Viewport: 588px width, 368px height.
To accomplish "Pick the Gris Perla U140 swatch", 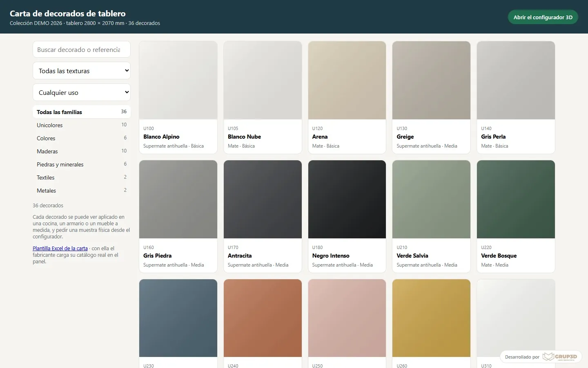I will [x=516, y=80].
